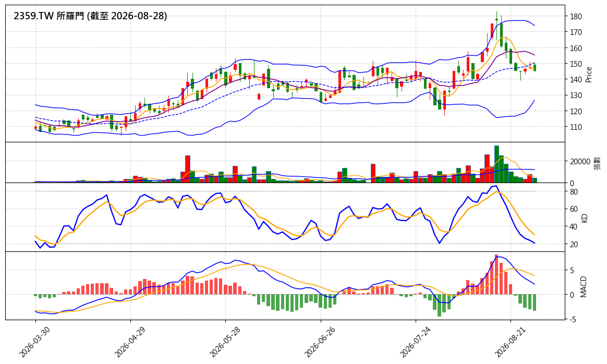Click the -5 tick on MACD axis

click(x=573, y=320)
